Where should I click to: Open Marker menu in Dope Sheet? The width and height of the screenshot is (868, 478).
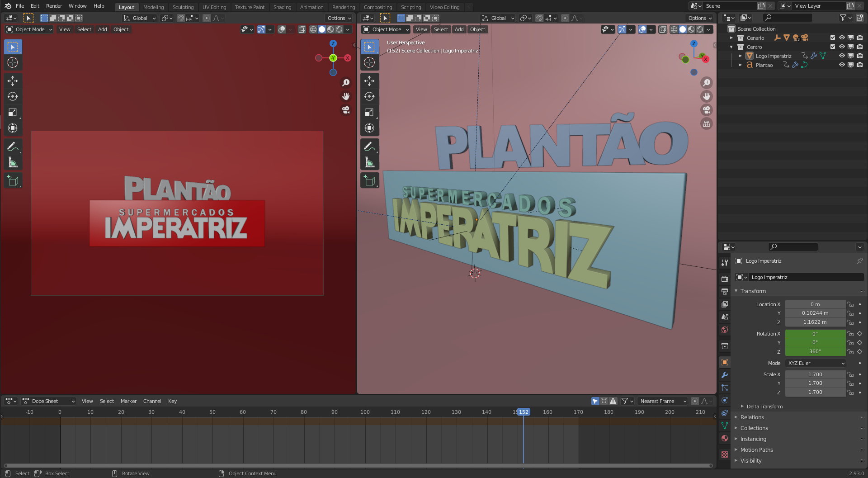pyautogui.click(x=128, y=401)
